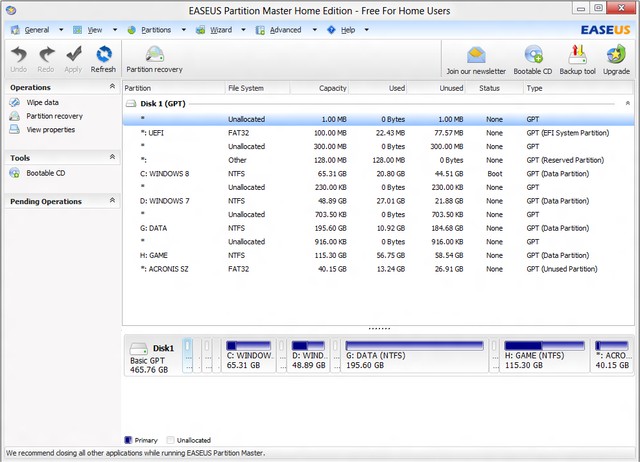
Task: Sort by the File System column header
Action: [258, 88]
